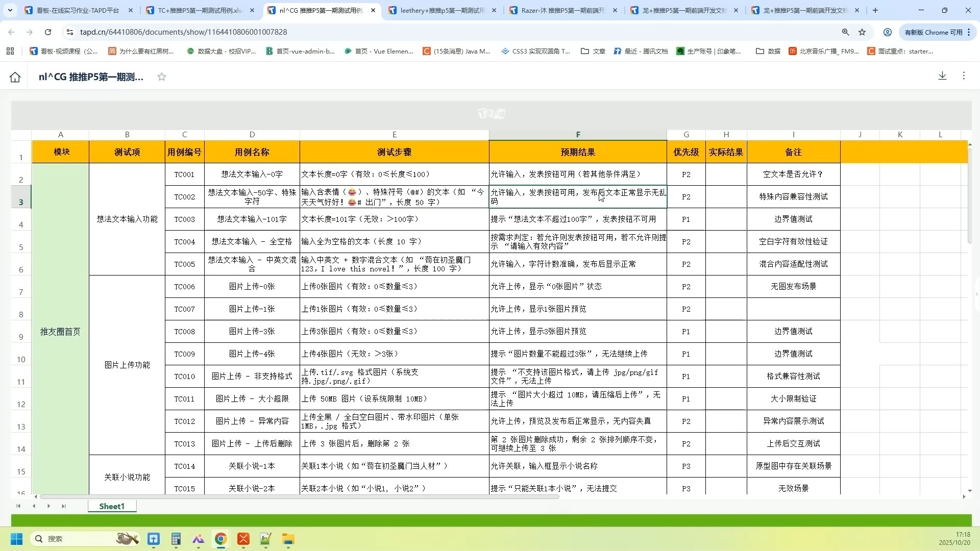Switch to the Sheet1 tab

point(112,506)
